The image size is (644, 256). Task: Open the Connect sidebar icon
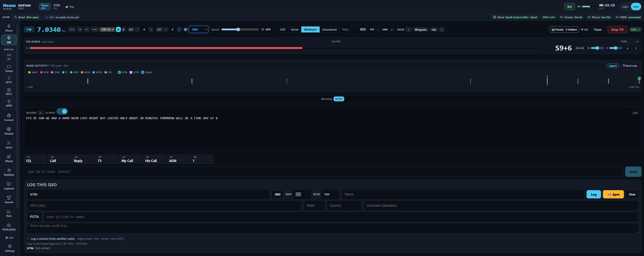[x=9, y=117]
